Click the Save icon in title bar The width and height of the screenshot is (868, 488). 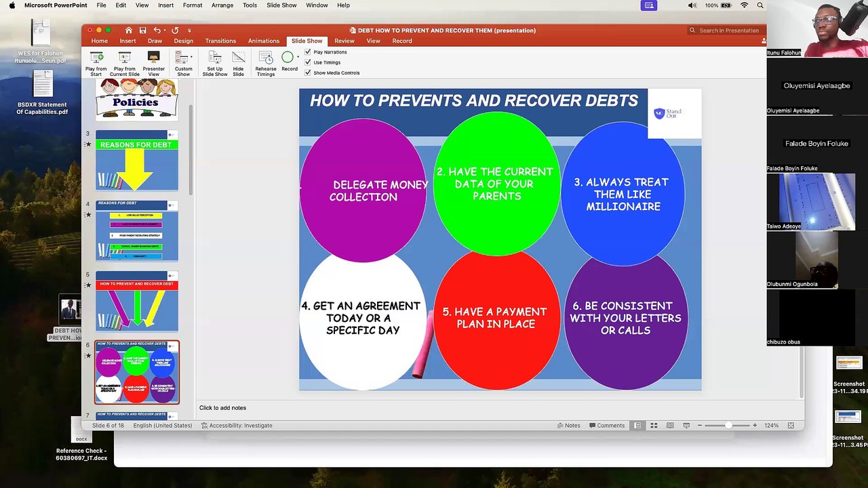click(142, 30)
